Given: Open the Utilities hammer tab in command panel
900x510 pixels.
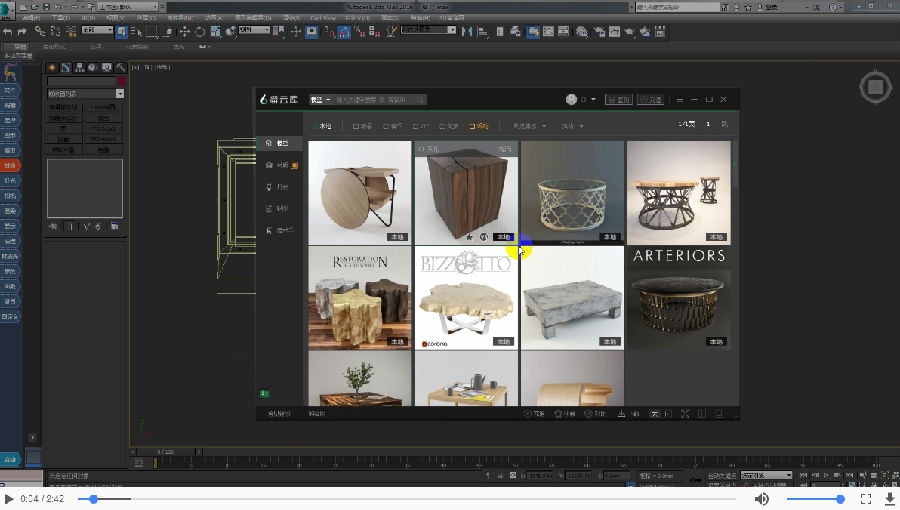Looking at the screenshot, I should point(121,68).
